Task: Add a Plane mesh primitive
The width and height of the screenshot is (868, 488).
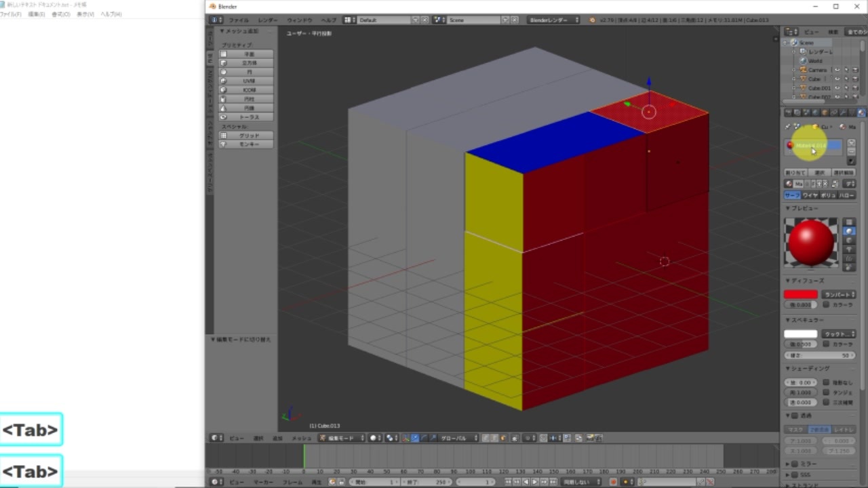Action: point(246,54)
